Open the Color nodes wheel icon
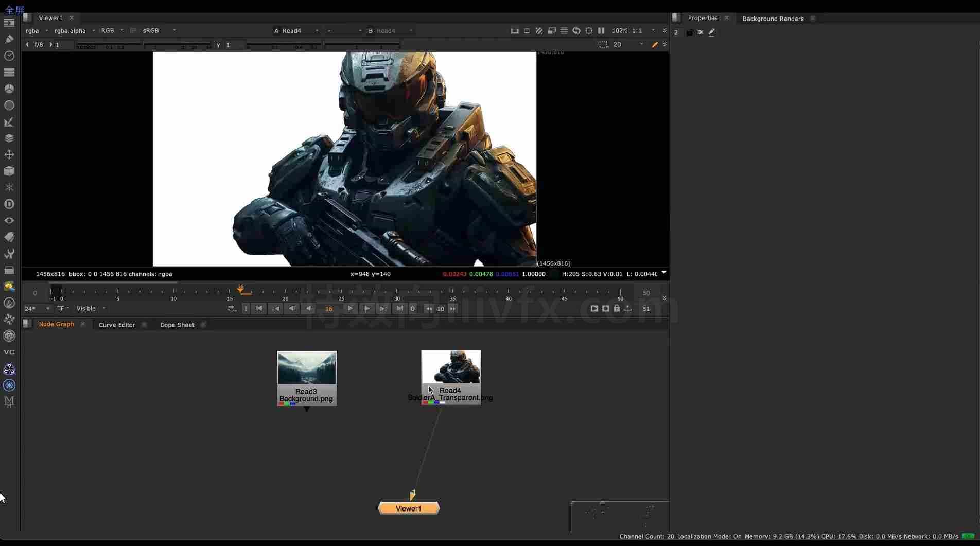The image size is (980, 546). pos(9,89)
